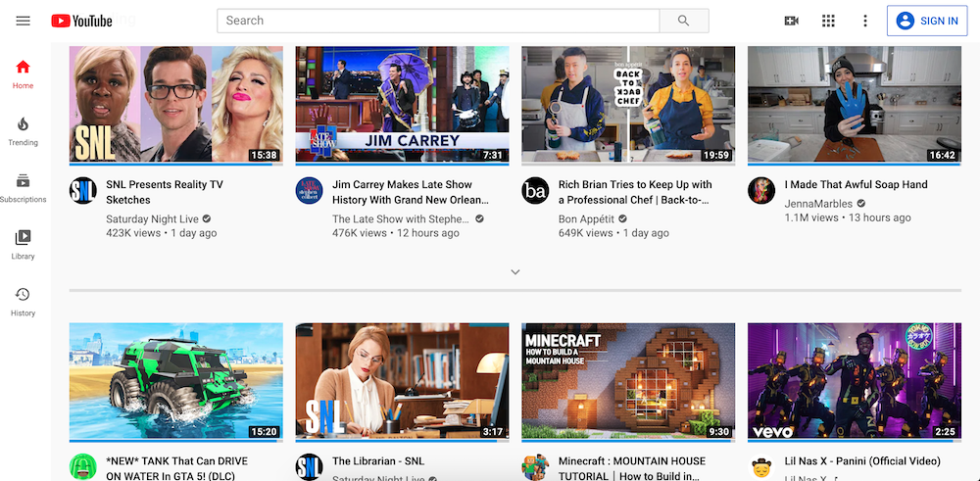
Task: Click green avatar beside GTA 5 tank video
Action: tap(83, 467)
